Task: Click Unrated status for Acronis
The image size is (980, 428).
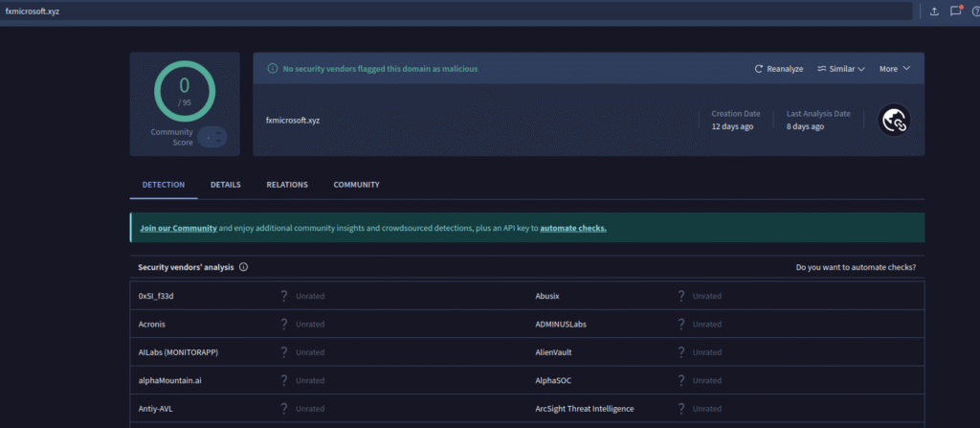Action: pyautogui.click(x=310, y=325)
